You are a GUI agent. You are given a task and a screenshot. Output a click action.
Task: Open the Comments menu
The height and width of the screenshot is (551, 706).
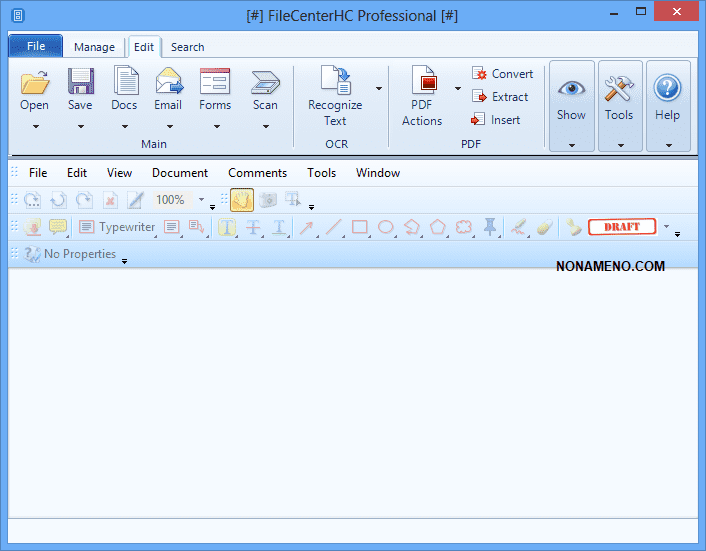point(257,173)
